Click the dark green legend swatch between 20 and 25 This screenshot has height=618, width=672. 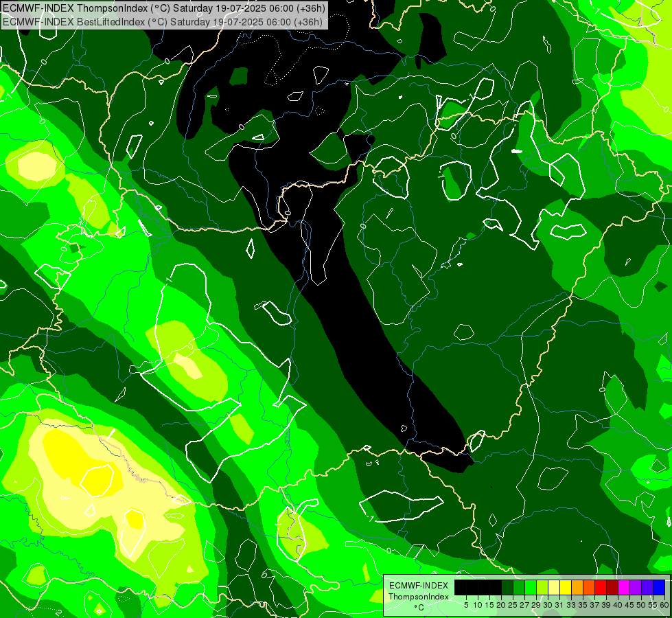[507, 587]
